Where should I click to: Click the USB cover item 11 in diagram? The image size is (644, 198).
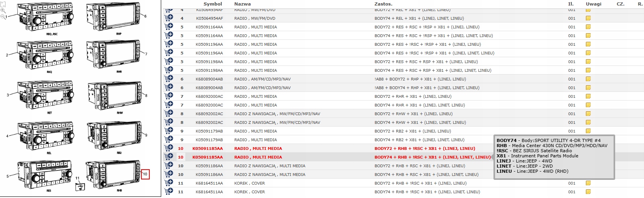80,185
